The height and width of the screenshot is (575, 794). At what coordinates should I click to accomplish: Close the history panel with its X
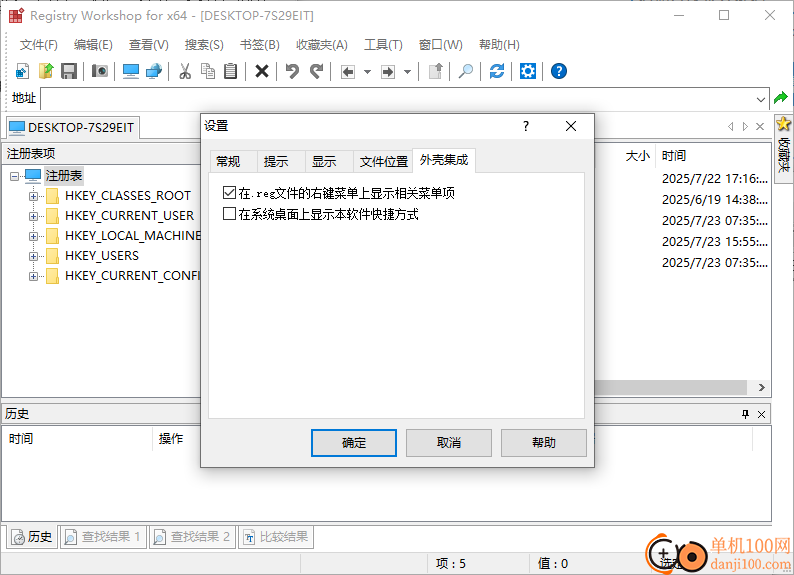point(761,415)
